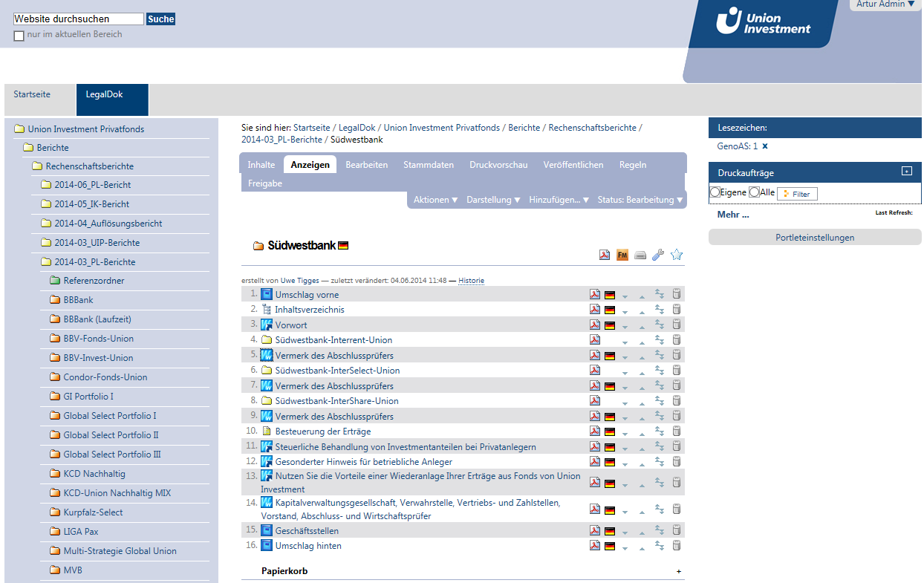Open PDF icon for Besteuerung der Erträge

point(595,431)
